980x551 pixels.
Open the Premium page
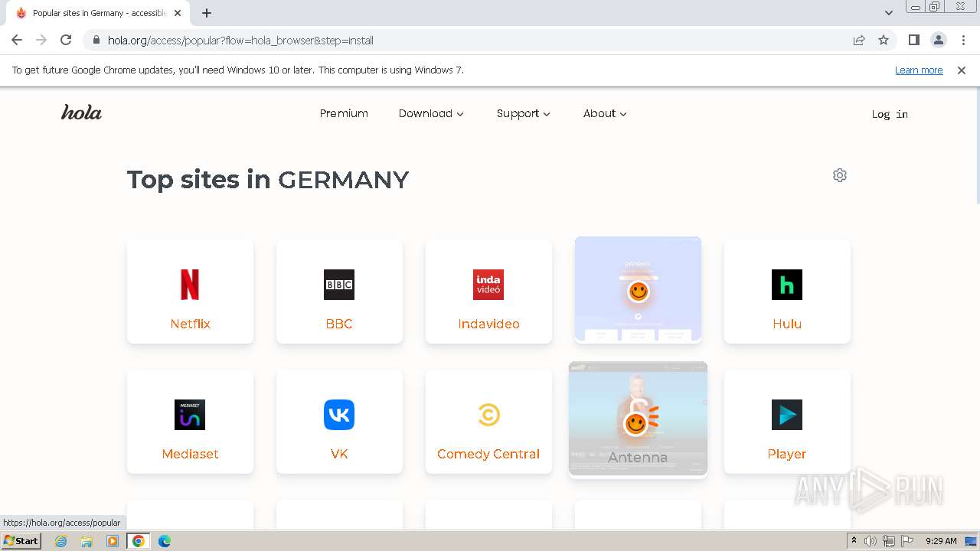[344, 113]
